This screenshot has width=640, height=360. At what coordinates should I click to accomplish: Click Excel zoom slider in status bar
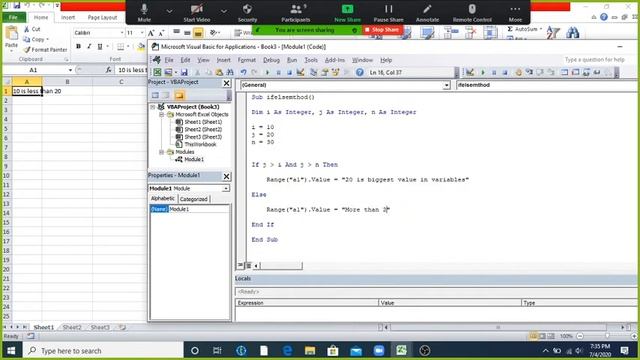click(607, 336)
